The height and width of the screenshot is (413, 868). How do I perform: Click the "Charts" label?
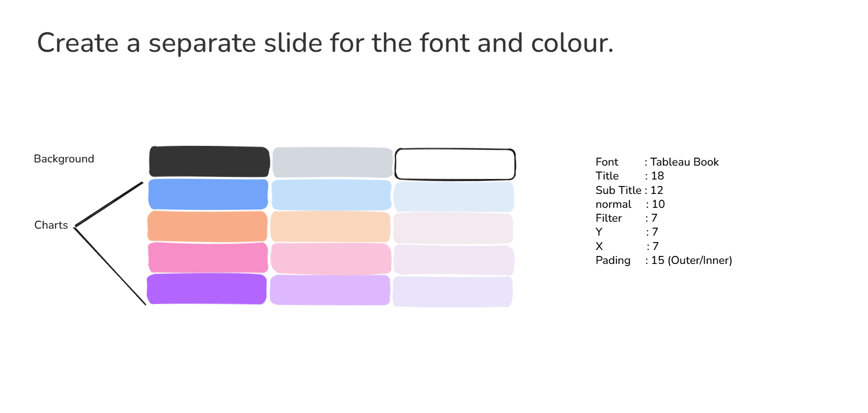51,225
